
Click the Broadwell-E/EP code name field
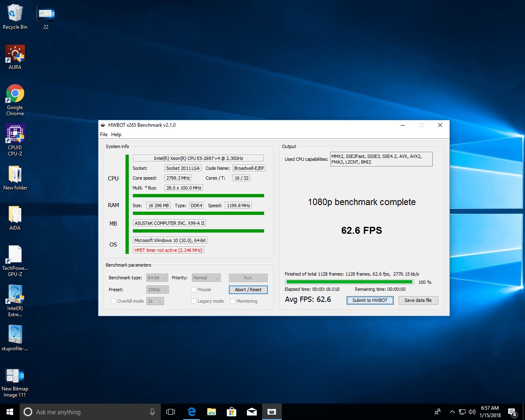pos(249,168)
